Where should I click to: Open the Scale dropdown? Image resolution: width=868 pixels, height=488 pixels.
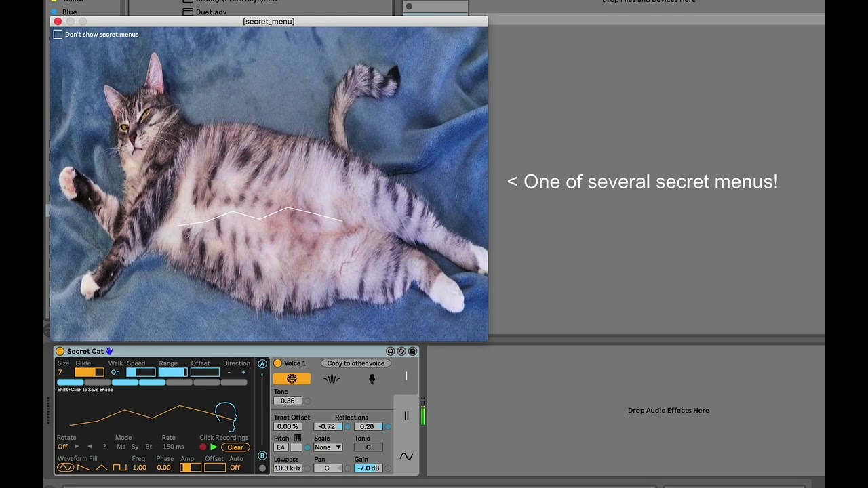328,447
